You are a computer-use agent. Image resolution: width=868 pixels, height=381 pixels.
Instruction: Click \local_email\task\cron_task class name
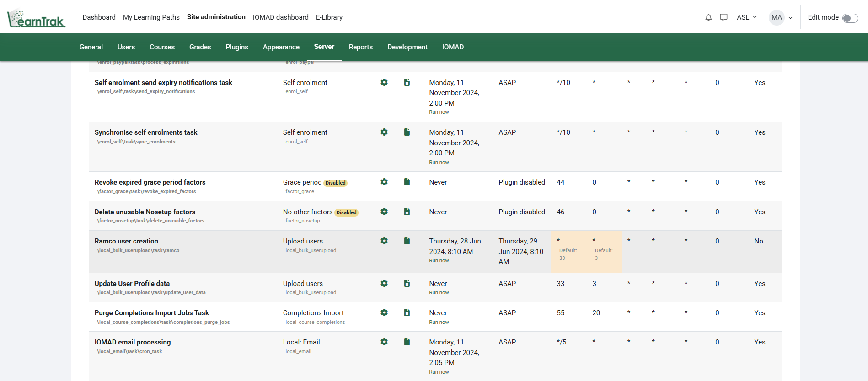pos(129,351)
